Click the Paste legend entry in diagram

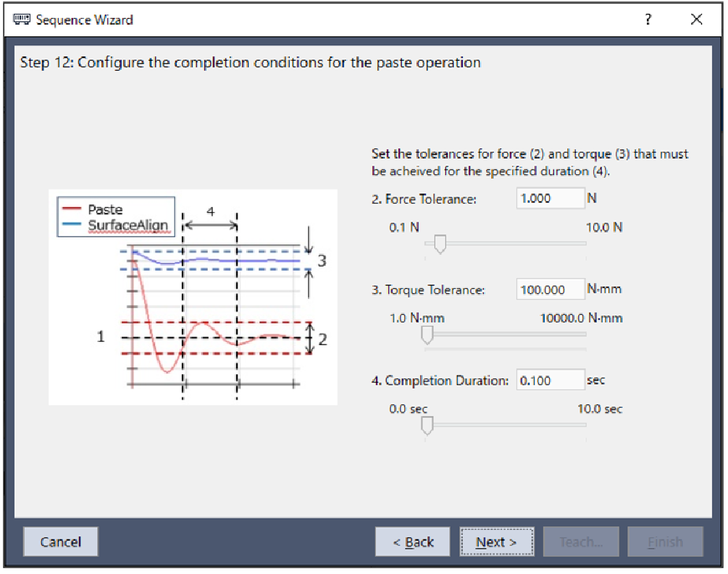point(105,209)
